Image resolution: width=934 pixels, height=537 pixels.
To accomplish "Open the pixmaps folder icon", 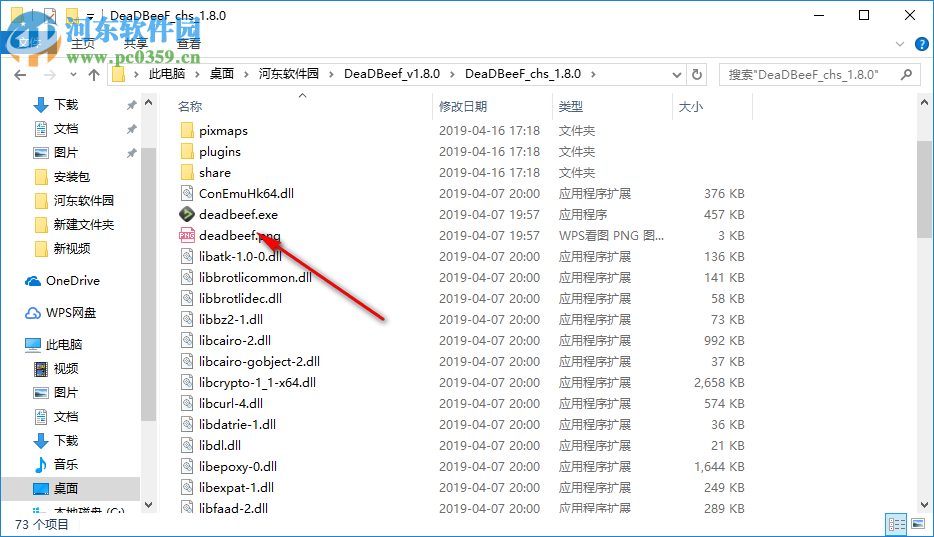I will point(187,130).
